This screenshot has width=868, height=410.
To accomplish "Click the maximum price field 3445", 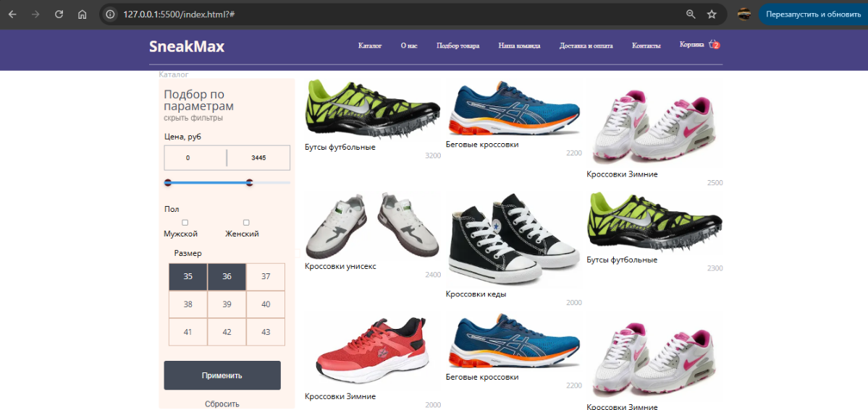I will pos(258,158).
